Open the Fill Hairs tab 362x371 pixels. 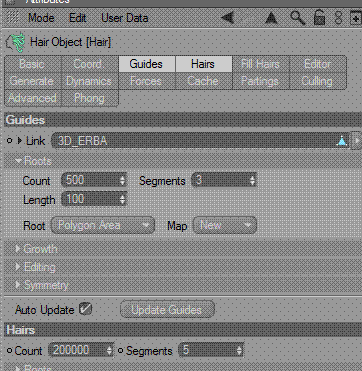[261, 64]
